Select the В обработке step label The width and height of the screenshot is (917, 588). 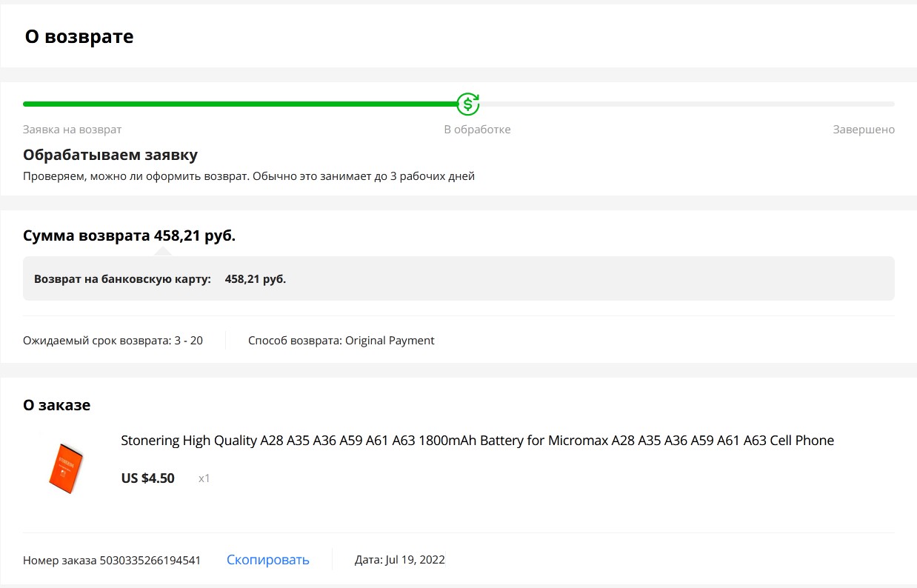click(x=477, y=130)
